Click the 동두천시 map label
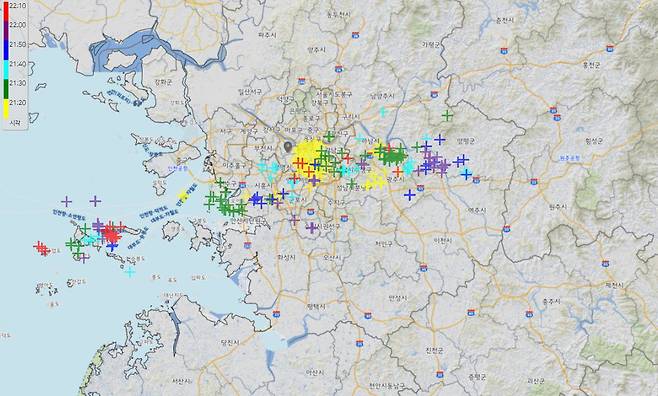The width and height of the screenshot is (658, 396). [x=339, y=15]
